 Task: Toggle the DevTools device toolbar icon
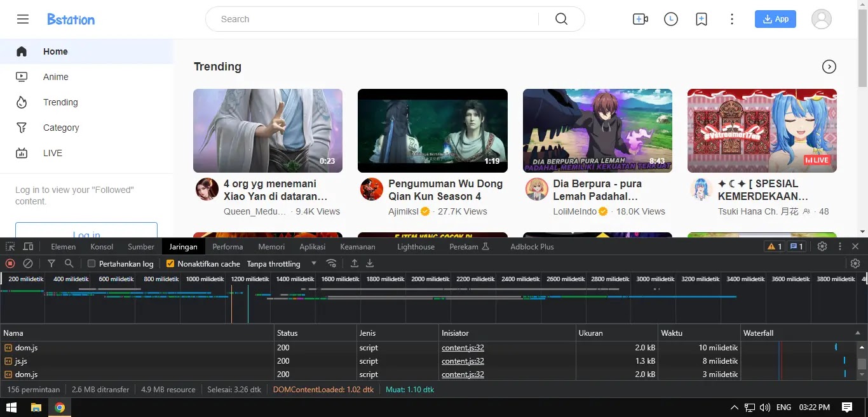(x=28, y=246)
